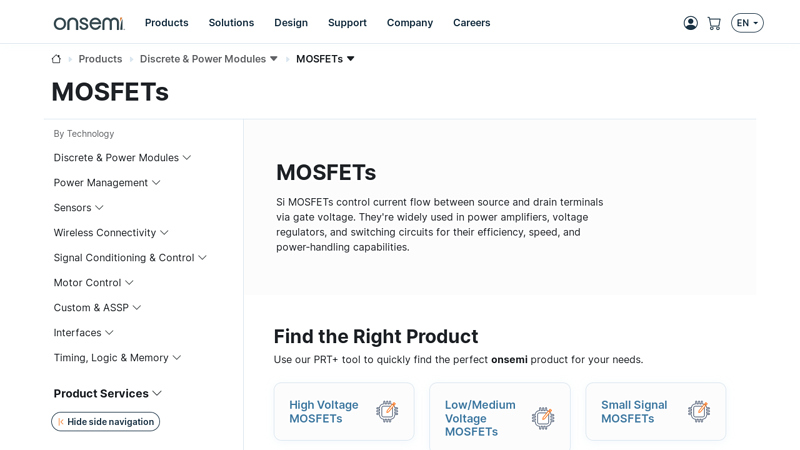Open the Company menu
This screenshot has width=800, height=450.
410,23
